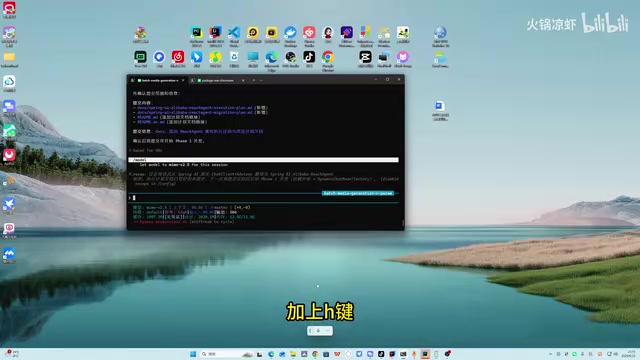The image size is (640, 360).
Task: Open Google Chrome from the taskbar
Action: click(x=315, y=354)
